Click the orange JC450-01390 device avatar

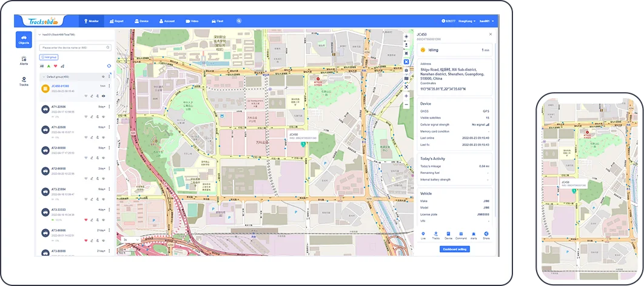pos(45,88)
